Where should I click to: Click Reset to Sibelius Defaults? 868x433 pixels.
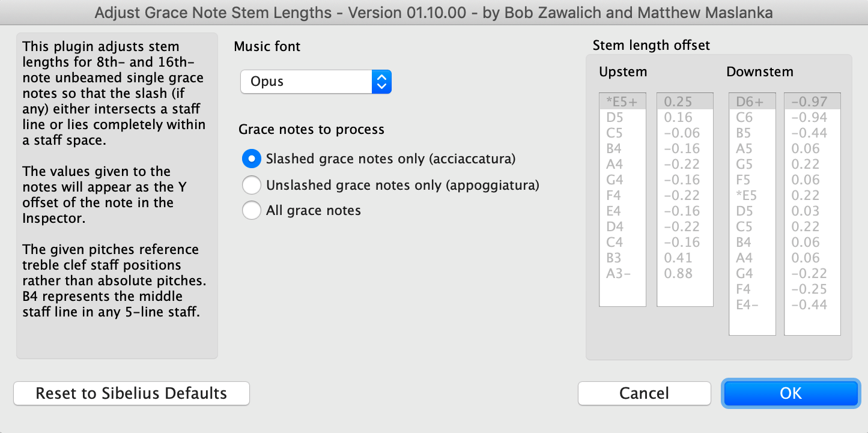pos(131,393)
